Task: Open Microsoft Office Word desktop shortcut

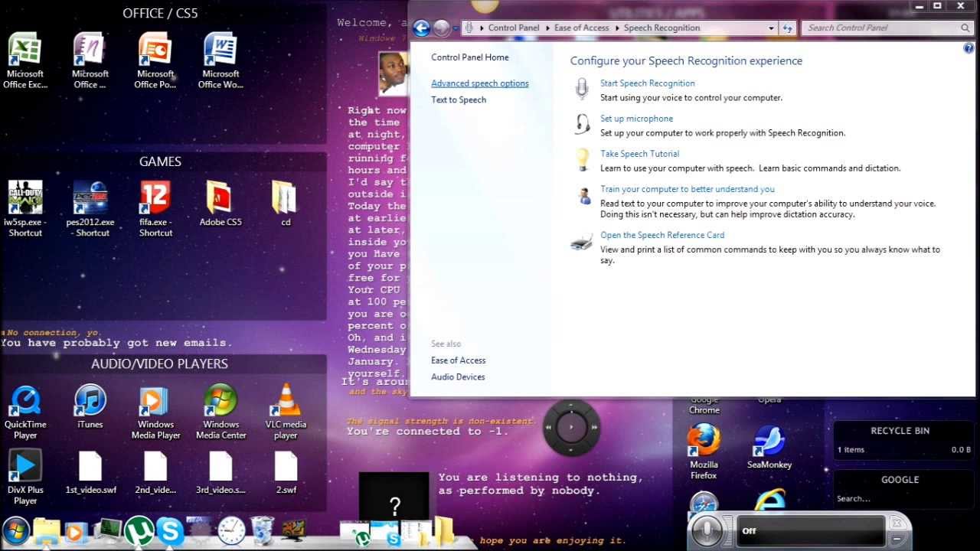Action: coord(220,61)
